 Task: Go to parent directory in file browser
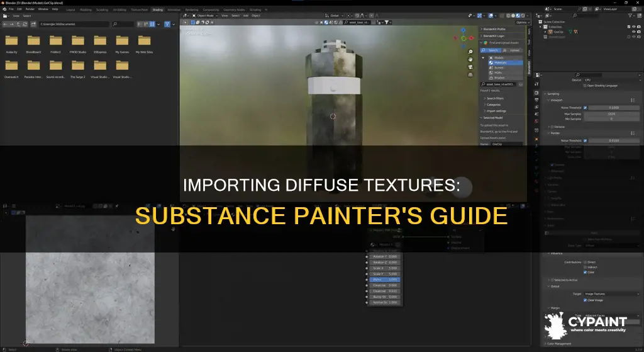tap(18, 25)
